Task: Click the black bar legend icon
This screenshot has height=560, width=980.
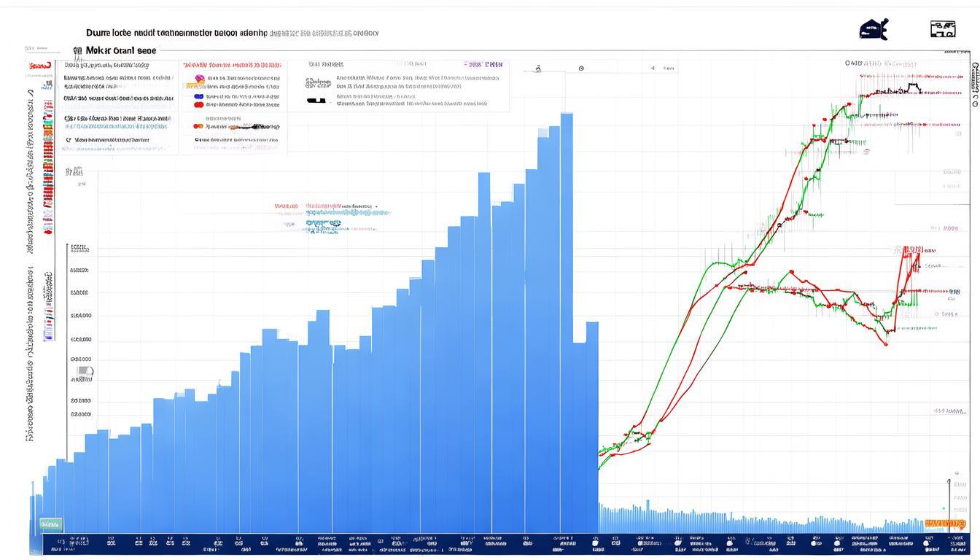Action: (x=316, y=101)
